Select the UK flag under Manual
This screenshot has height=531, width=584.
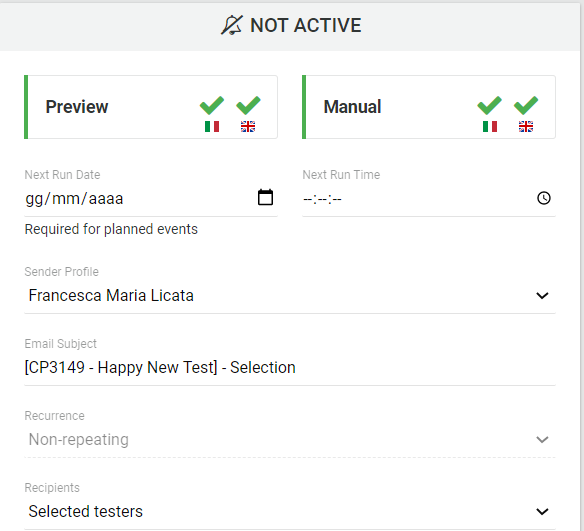coord(526,127)
